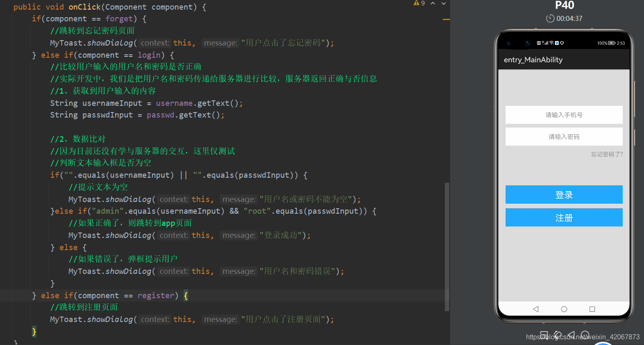Click the 2:53 clock in phone status bar
The width and height of the screenshot is (644, 345).
621,43
